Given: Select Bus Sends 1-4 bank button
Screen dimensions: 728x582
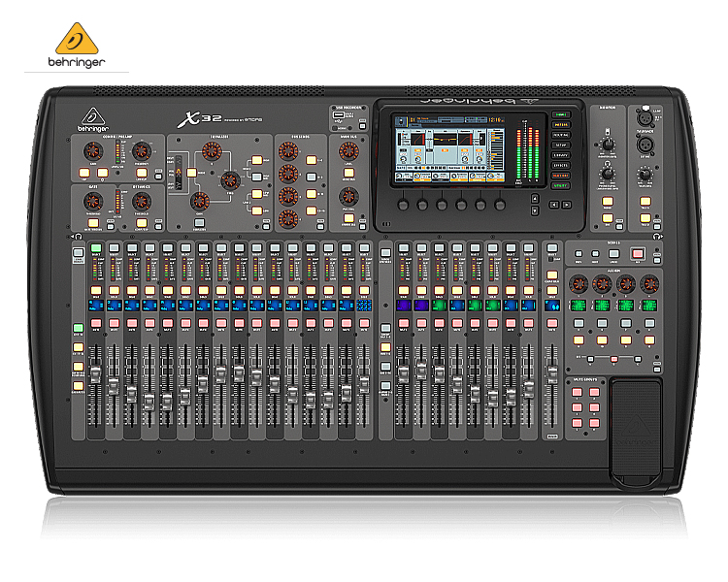Looking at the screenshot, I should 312,160.
